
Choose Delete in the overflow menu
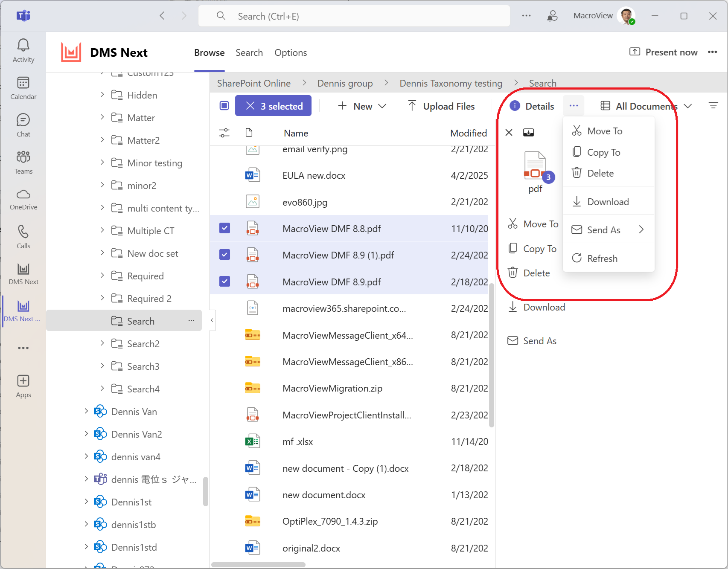coord(609,173)
